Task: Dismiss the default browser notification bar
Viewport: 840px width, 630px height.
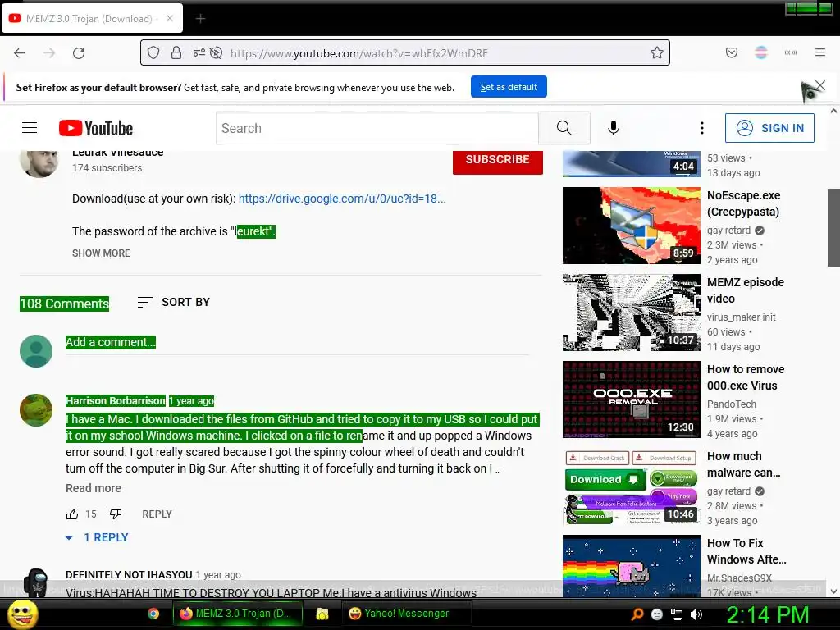Action: [x=820, y=85]
